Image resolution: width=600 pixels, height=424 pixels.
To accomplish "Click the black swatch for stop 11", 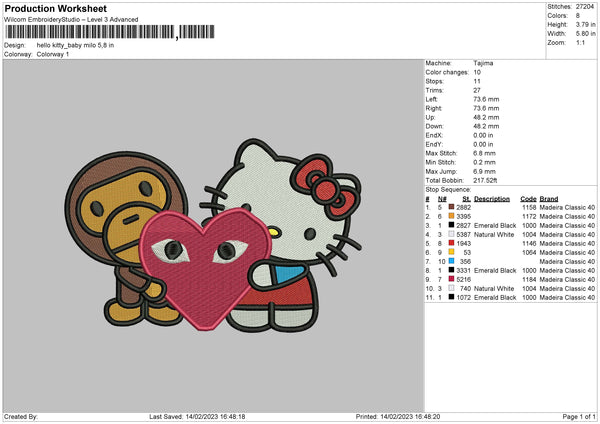I will [x=452, y=297].
